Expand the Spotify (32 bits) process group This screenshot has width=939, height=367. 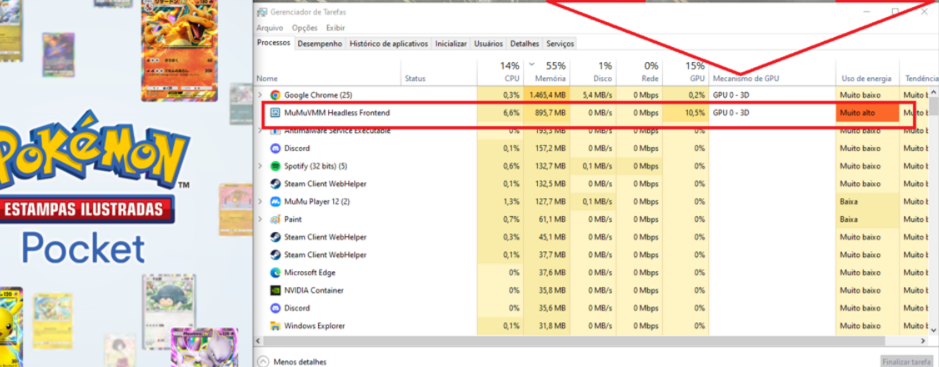[260, 166]
